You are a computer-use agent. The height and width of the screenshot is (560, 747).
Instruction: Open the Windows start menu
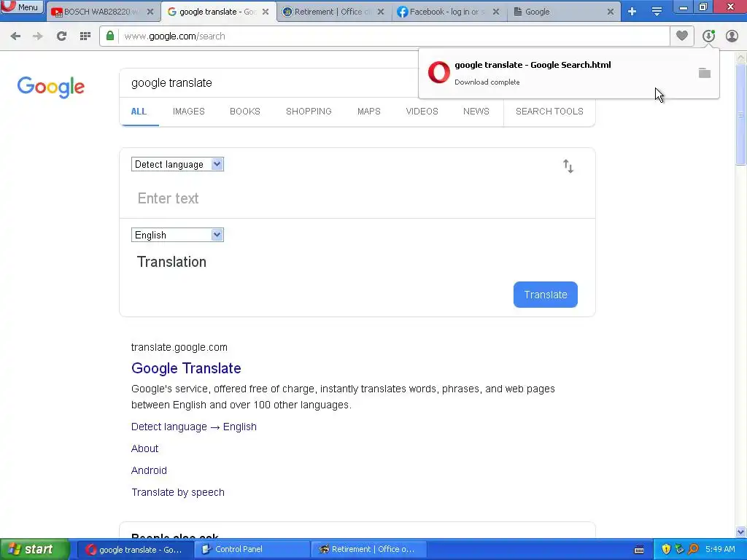34,550
